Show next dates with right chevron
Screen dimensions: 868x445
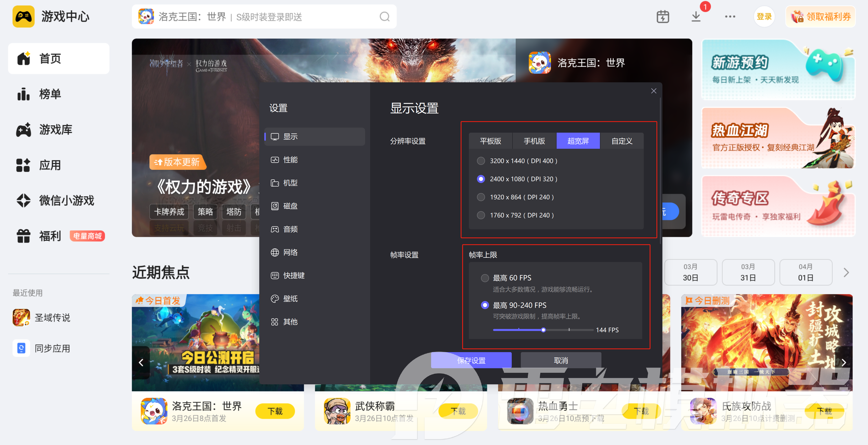(846, 272)
